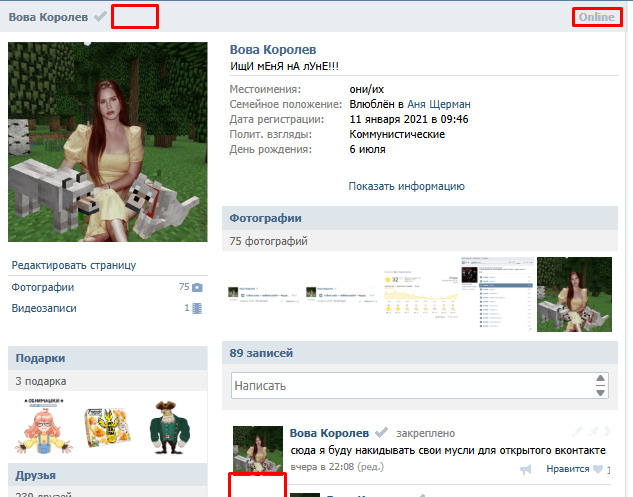633x497 pixels.
Task: Click the film strip icon beside Видеозаписи
Action: pos(197,309)
